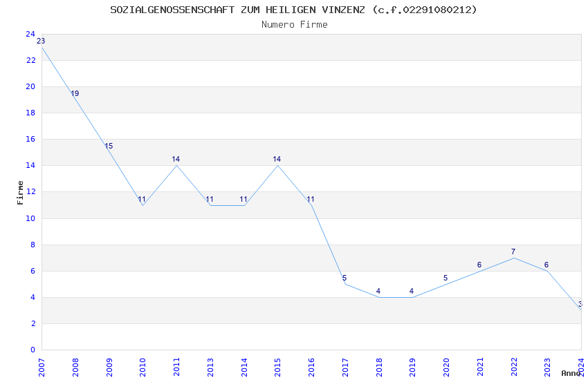Click x-axis year label 2015
The height and width of the screenshot is (380, 588).
[278, 368]
